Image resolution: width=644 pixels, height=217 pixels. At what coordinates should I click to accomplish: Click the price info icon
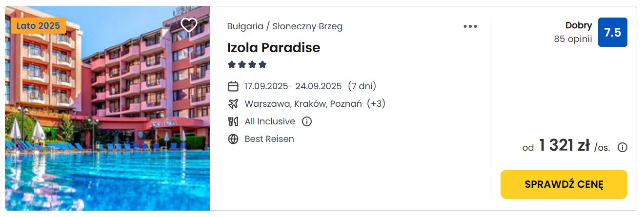click(623, 147)
